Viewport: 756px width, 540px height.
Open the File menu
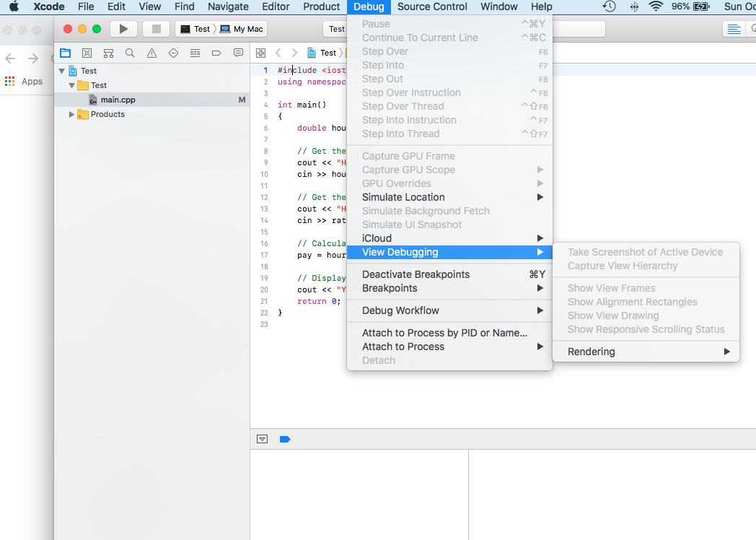[x=86, y=6]
